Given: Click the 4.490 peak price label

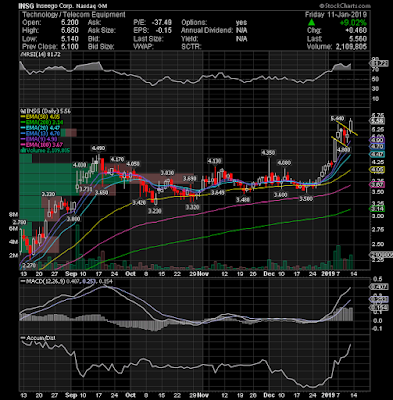Looking at the screenshot, I should (99, 148).
